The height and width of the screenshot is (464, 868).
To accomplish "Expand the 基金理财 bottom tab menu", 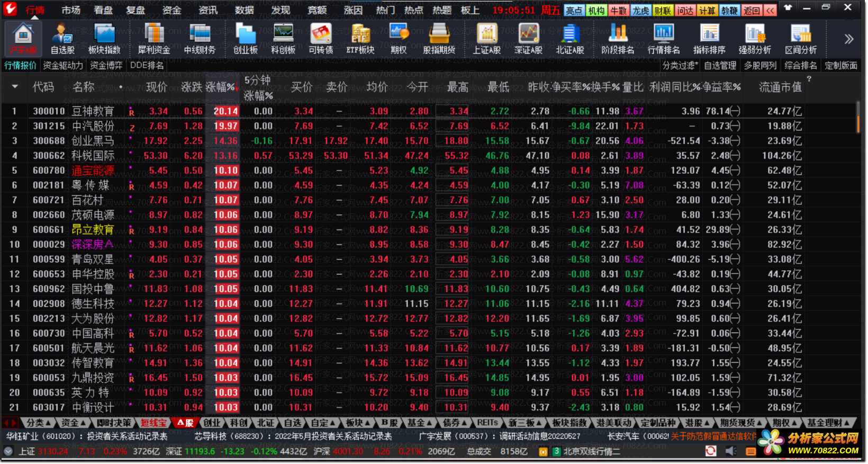I will tap(828, 423).
